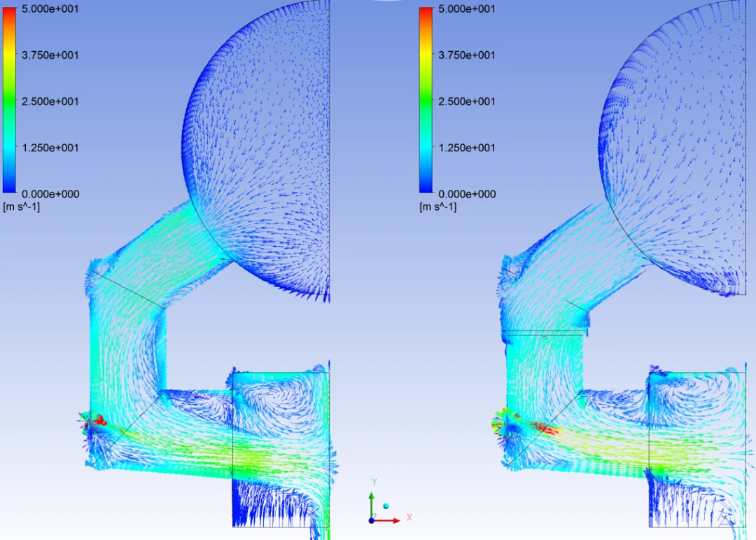Image resolution: width=756 pixels, height=540 pixels.
Task: Select the 3.750e+001 label in right legend
Action: pyautogui.click(x=466, y=55)
